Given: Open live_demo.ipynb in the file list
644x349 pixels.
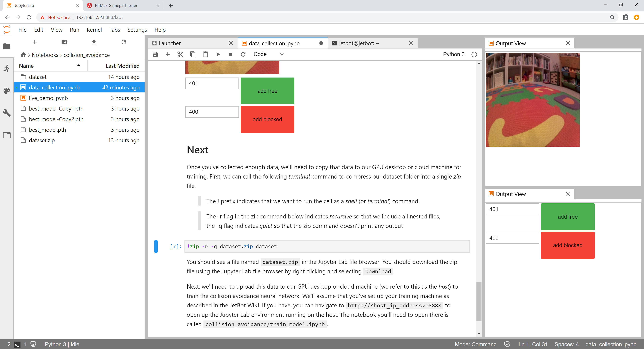Looking at the screenshot, I should pyautogui.click(x=48, y=98).
